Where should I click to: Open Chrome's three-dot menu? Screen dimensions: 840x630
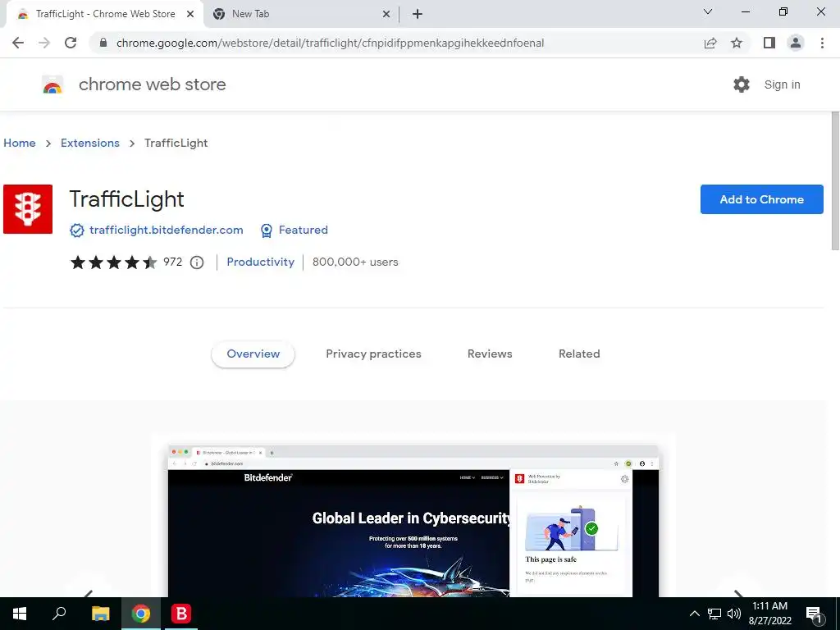point(822,43)
